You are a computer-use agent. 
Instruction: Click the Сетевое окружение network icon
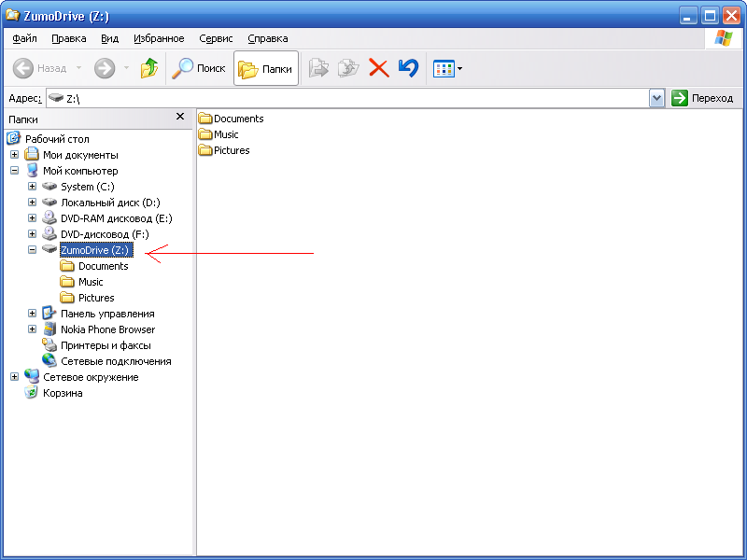32,376
